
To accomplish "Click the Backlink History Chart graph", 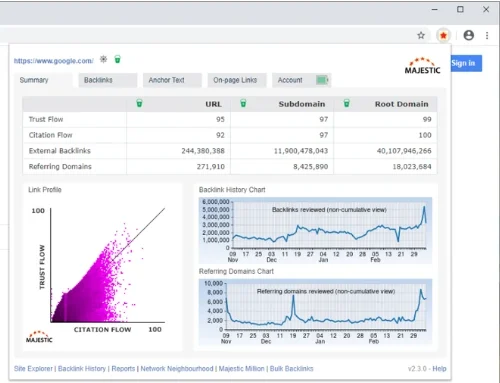I will coord(315,230).
